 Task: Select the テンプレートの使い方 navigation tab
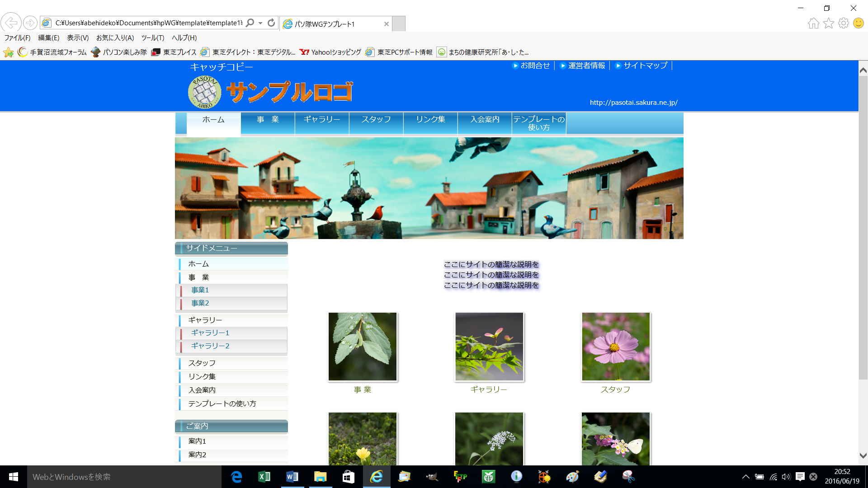pyautogui.click(x=539, y=123)
